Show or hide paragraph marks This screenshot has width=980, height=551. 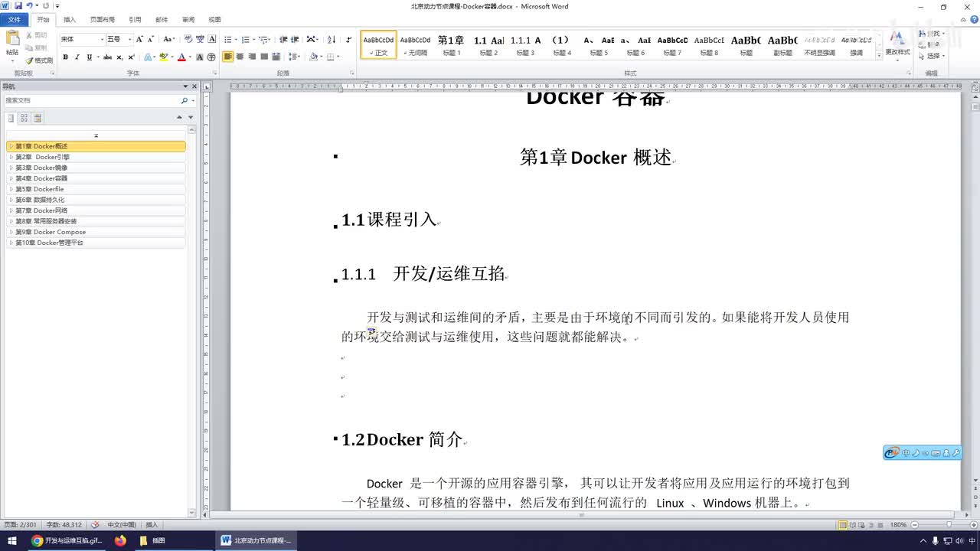pyautogui.click(x=349, y=39)
